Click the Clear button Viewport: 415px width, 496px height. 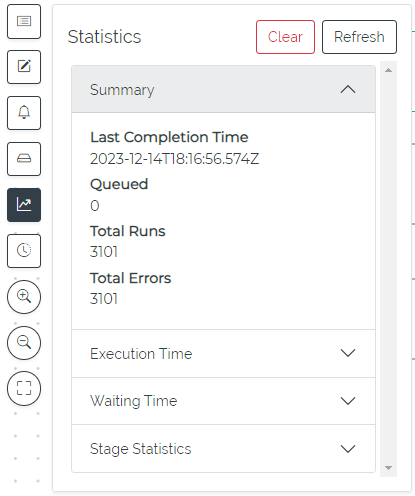click(x=285, y=37)
